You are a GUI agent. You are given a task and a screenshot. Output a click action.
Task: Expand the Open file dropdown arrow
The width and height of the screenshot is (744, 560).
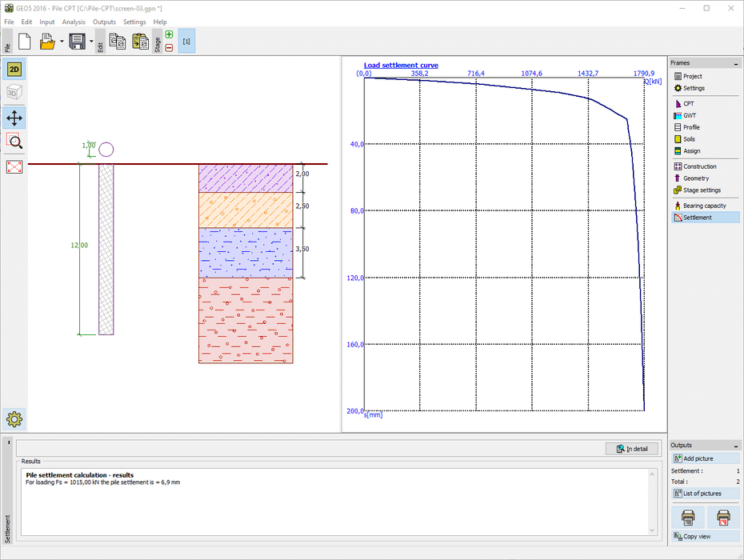pos(62,41)
